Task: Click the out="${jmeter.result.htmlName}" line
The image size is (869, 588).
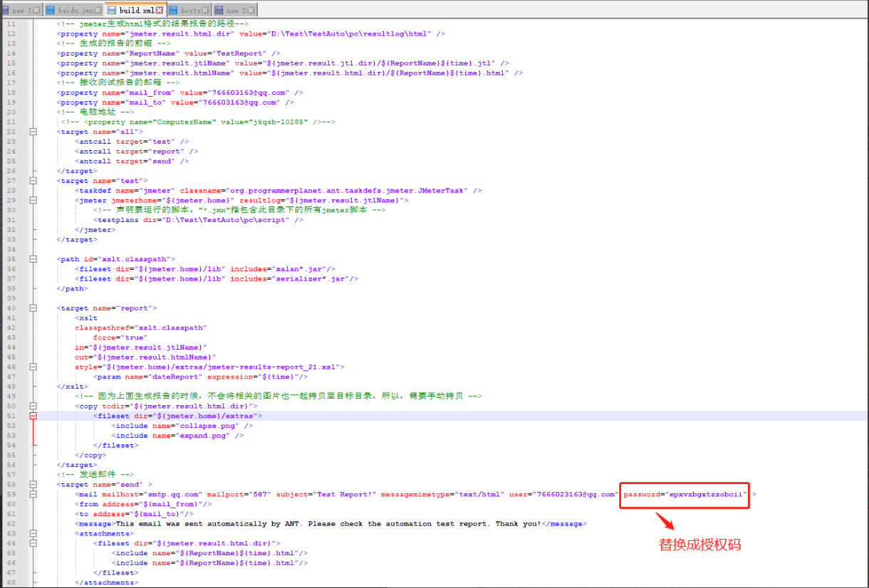Action: pos(145,357)
